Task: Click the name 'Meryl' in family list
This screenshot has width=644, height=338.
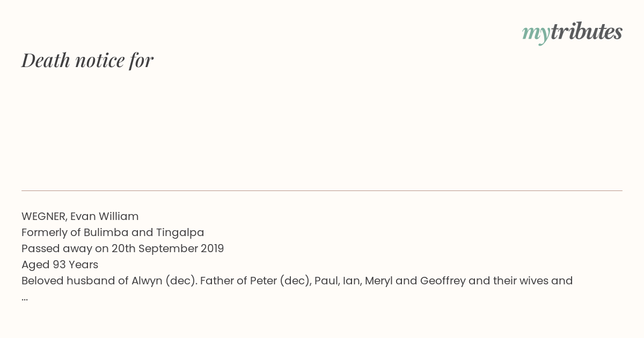Action: (x=379, y=281)
